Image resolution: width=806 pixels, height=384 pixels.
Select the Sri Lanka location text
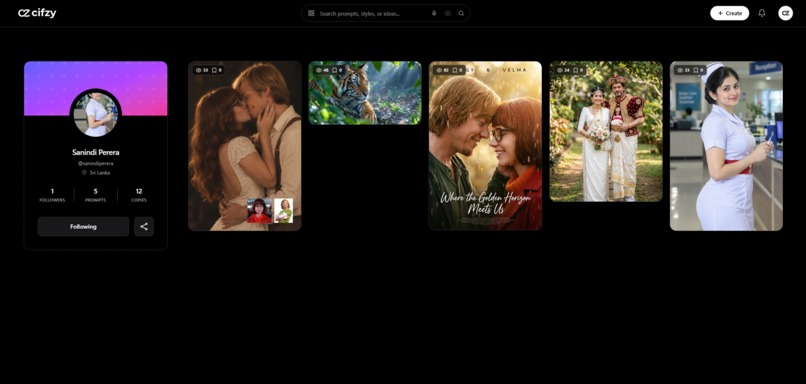(100, 173)
